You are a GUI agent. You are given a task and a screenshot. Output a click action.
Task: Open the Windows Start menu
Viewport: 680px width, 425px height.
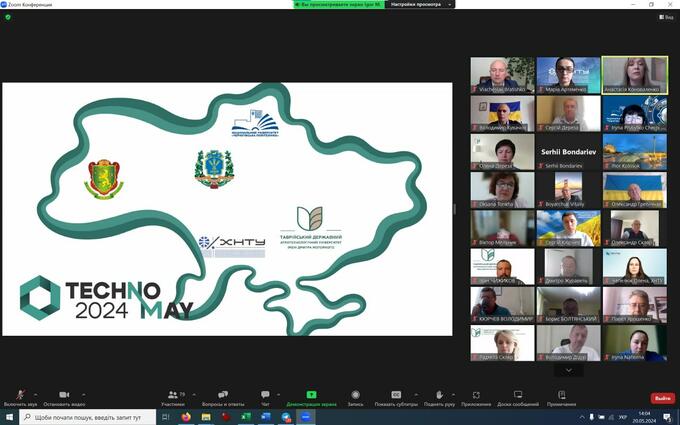[x=9, y=417]
